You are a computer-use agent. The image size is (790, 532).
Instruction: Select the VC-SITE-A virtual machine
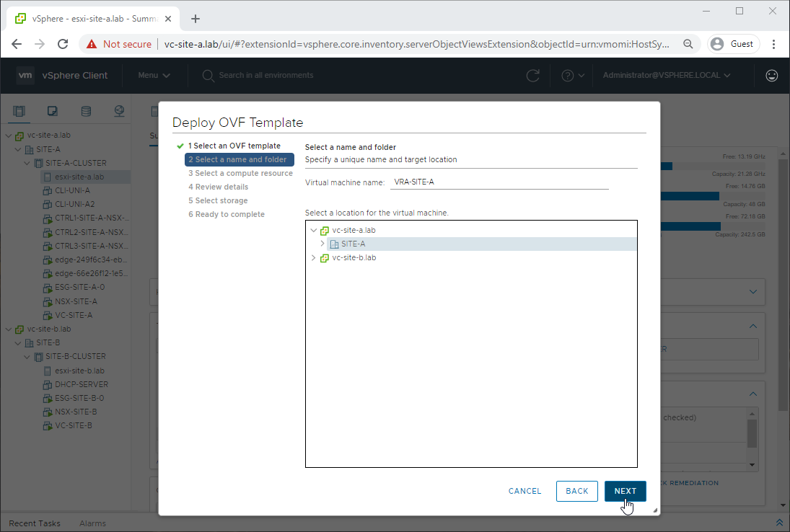point(74,315)
